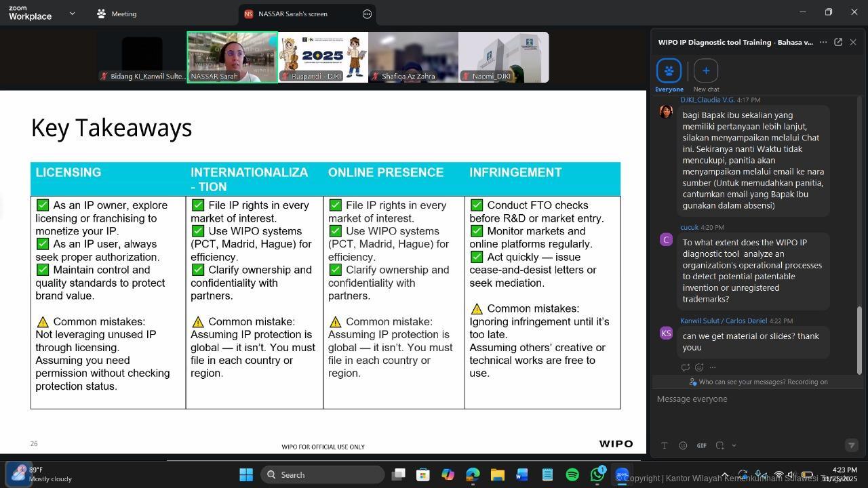Image resolution: width=868 pixels, height=488 pixels.
Task: Click the GIF button in chat
Action: pos(701,445)
